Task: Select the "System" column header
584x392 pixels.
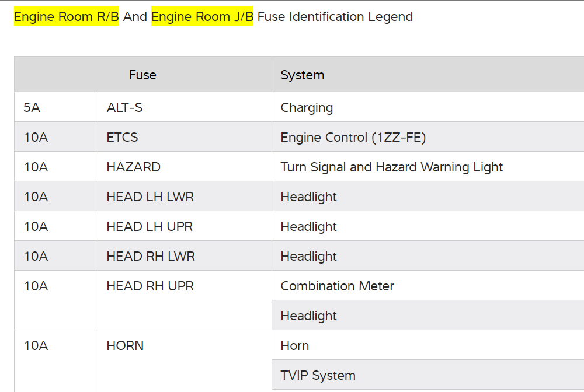Action: (303, 75)
